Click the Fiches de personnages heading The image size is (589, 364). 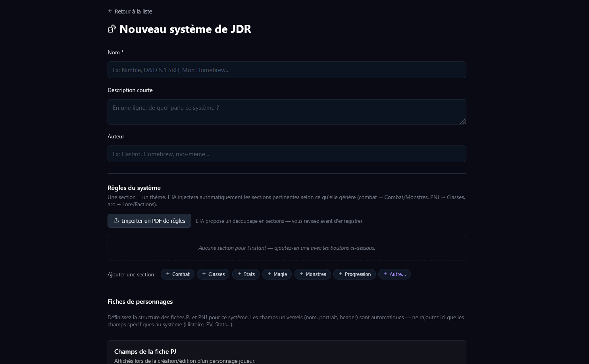click(140, 302)
